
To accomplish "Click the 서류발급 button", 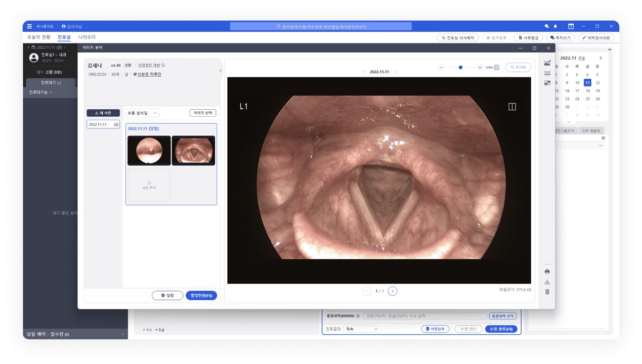I will [528, 38].
